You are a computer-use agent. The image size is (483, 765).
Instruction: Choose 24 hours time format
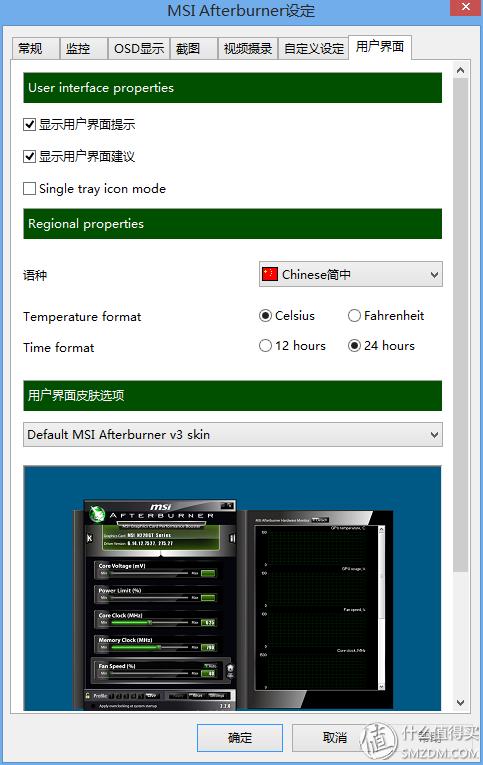[354, 345]
